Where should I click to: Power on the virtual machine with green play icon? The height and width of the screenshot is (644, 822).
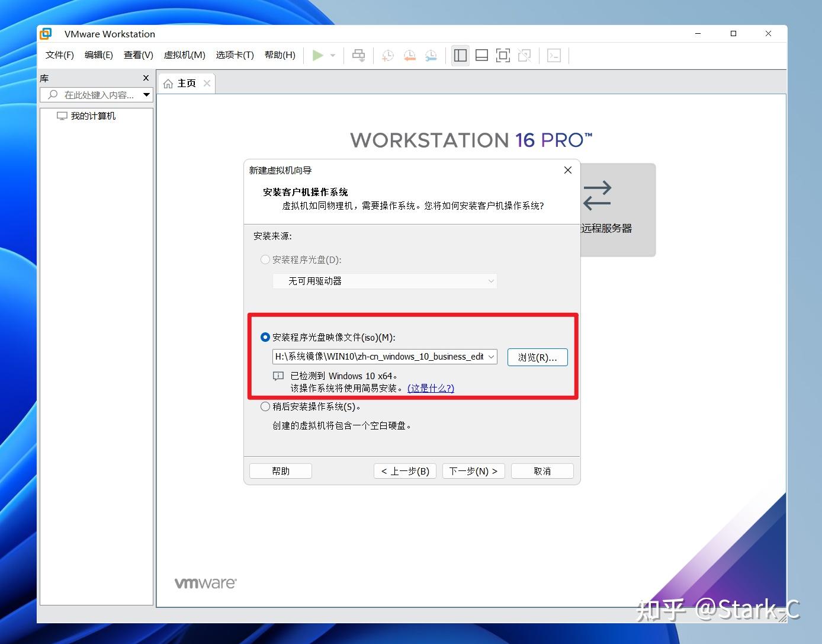point(318,55)
